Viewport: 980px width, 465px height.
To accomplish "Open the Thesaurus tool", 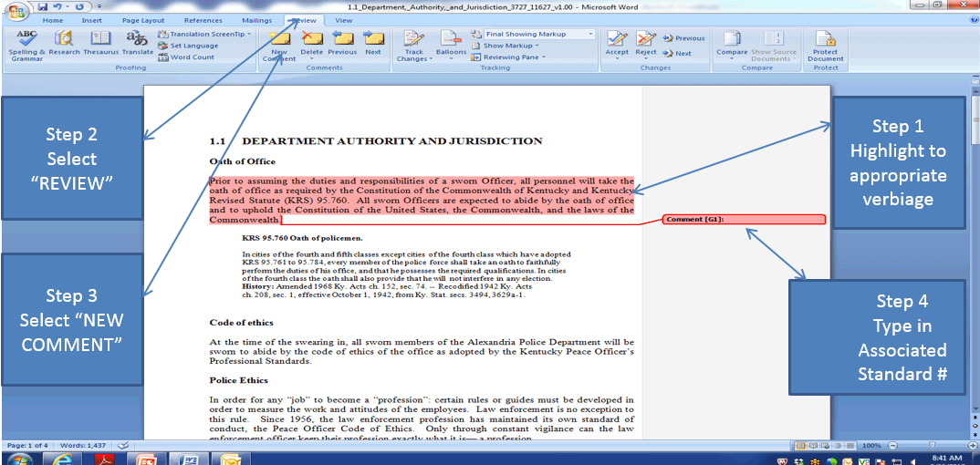I will [100, 43].
